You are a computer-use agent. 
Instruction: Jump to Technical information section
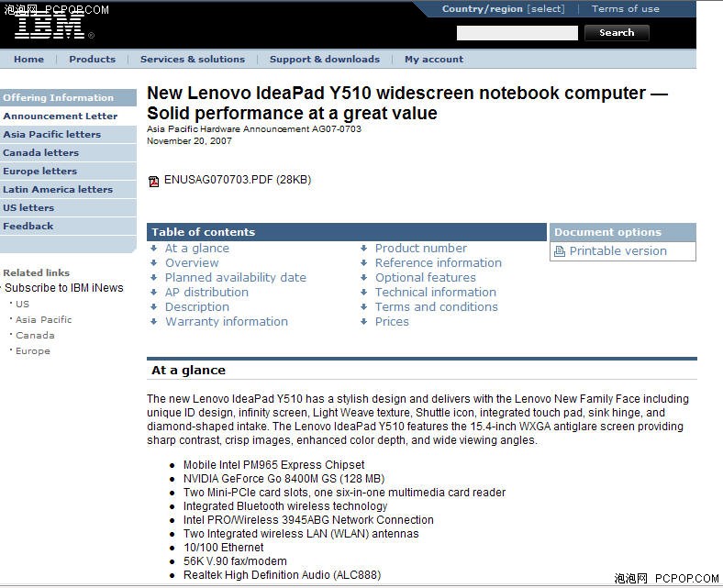click(x=435, y=293)
